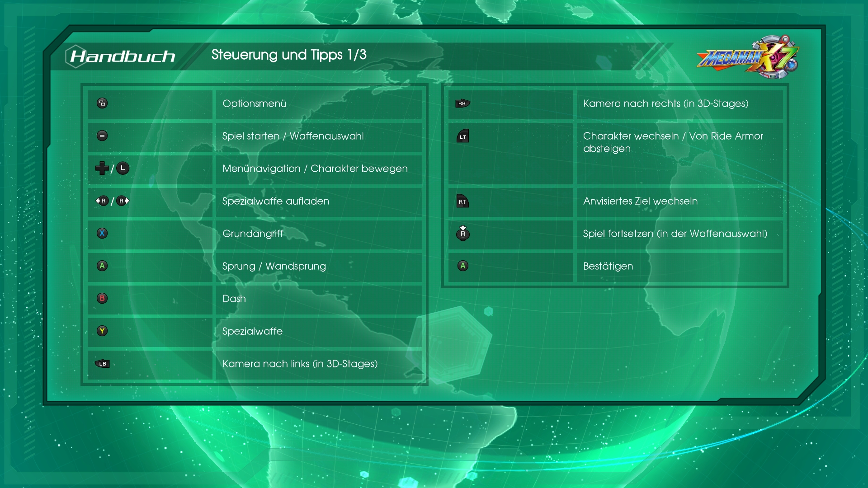Viewport: 868px width, 488px height.
Task: Click the D-pad icon in Menünavigation row
Action: click(102, 168)
